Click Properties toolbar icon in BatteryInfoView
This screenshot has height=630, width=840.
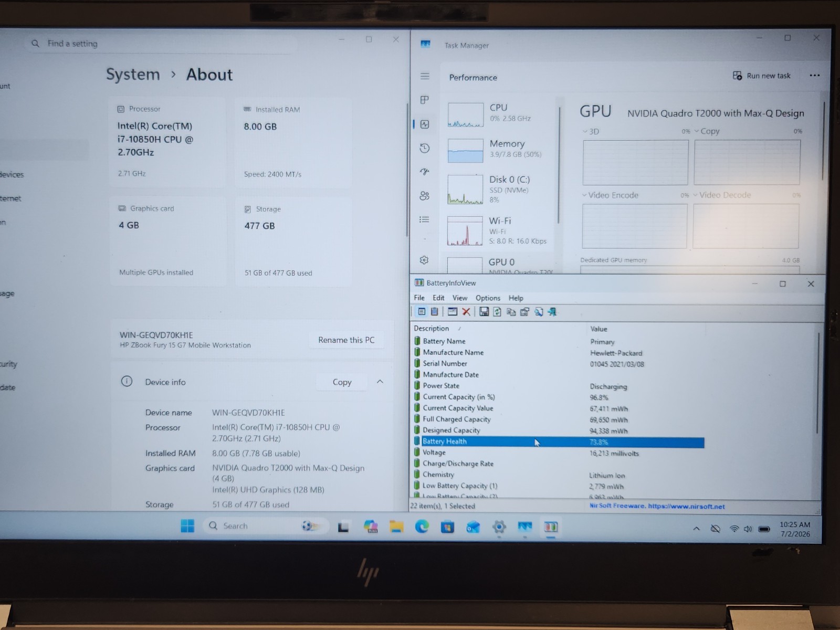click(x=524, y=312)
